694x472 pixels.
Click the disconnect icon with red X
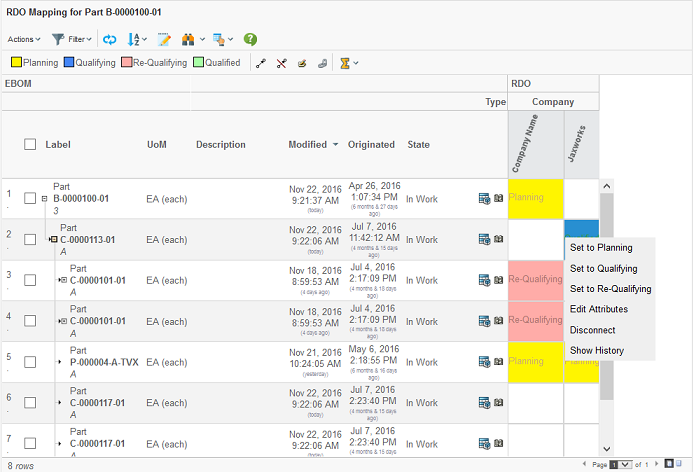(x=281, y=62)
